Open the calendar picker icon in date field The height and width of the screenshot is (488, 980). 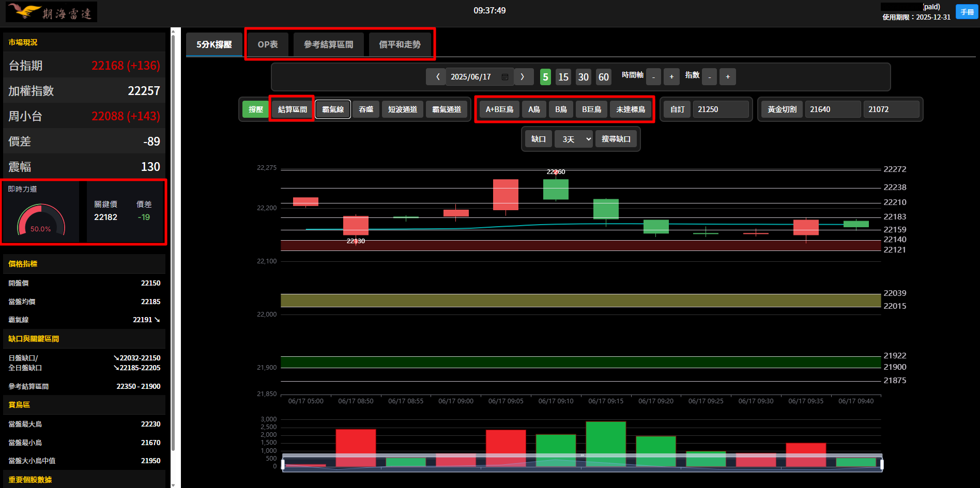click(x=505, y=77)
